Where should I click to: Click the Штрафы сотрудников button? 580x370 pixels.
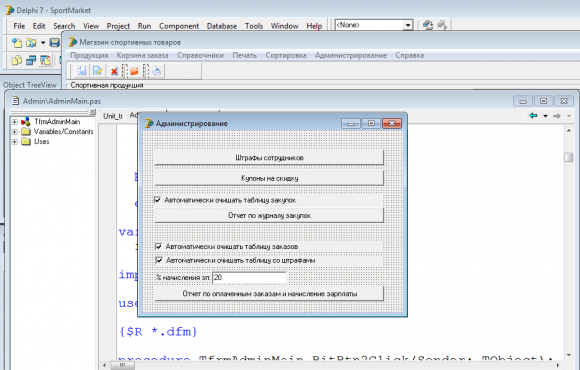coord(269,158)
